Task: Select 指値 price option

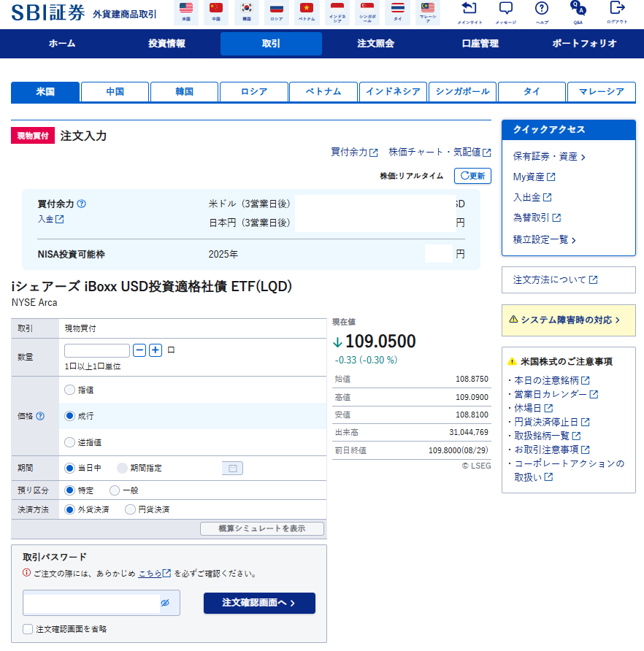Action: (70, 390)
